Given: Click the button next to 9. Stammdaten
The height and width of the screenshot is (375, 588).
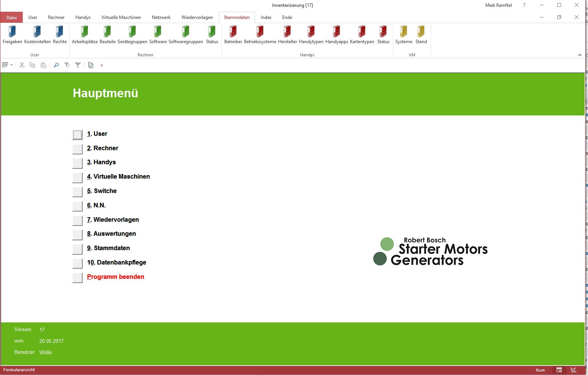Looking at the screenshot, I should click(77, 249).
